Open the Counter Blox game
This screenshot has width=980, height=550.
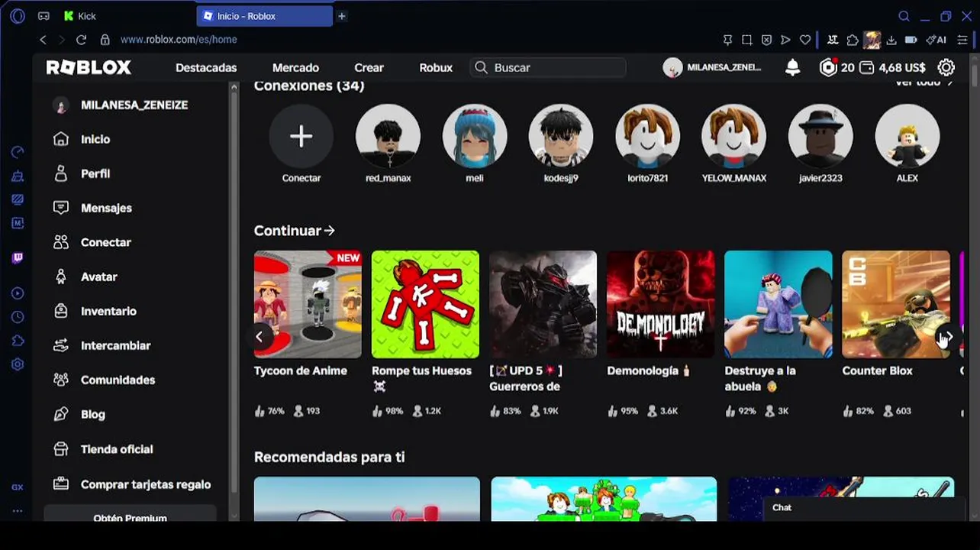(x=896, y=304)
